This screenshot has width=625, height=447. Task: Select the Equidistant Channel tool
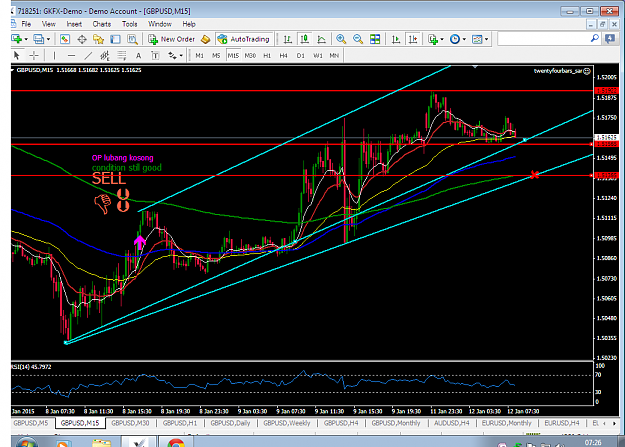click(105, 55)
